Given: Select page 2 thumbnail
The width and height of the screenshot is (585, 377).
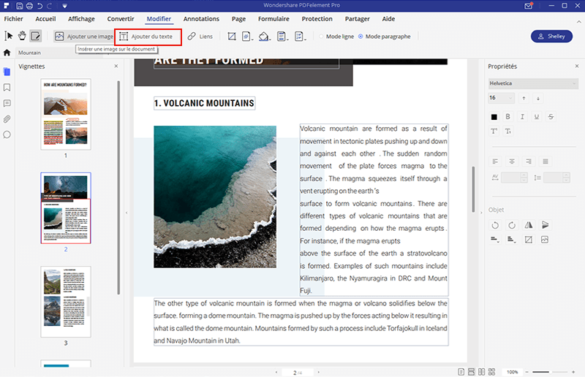Looking at the screenshot, I should (66, 208).
